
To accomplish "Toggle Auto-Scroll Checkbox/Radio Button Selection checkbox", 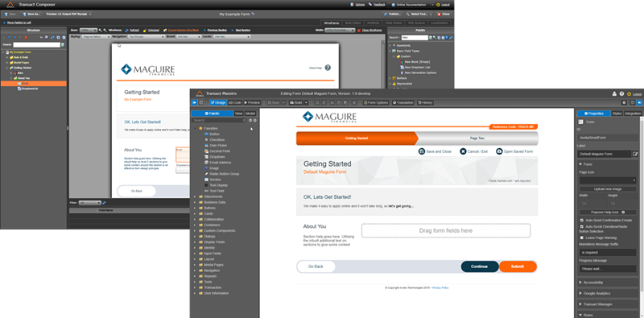I will pos(581,226).
